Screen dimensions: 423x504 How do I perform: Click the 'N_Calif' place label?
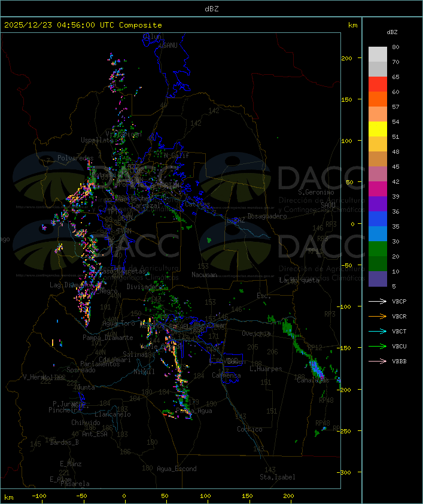[176, 156]
